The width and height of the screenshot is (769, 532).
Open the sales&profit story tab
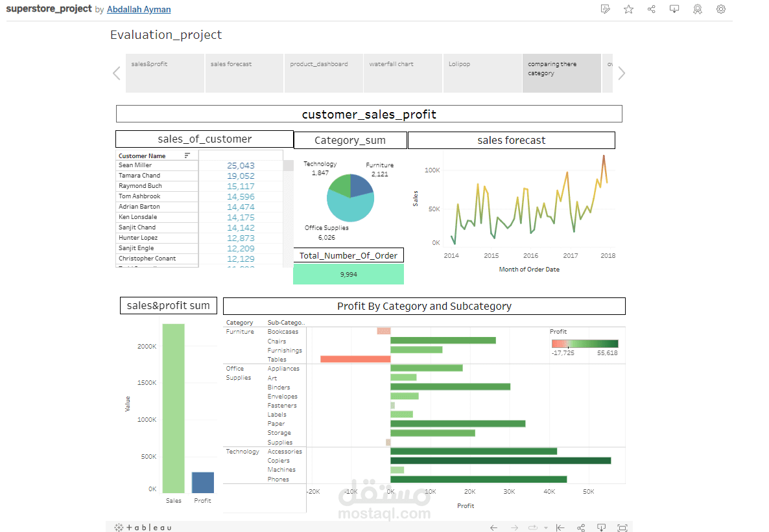[x=165, y=73]
